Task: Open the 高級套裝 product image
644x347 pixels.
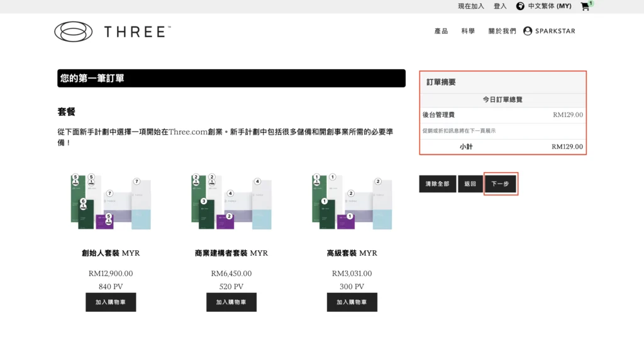Action: pyautogui.click(x=352, y=201)
